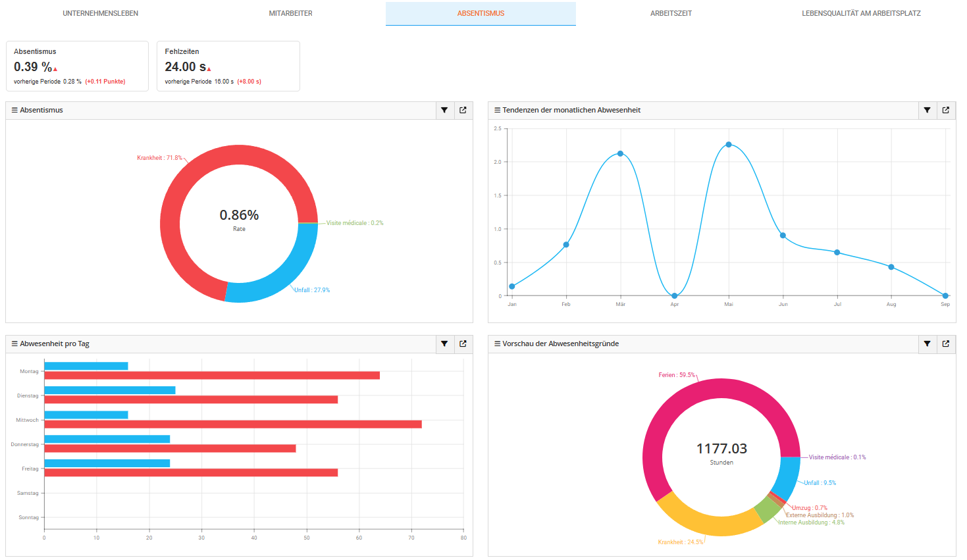Screen dimensions: 967x560
Task: Click the export icon on the Absentismus panel
Action: [x=463, y=110]
